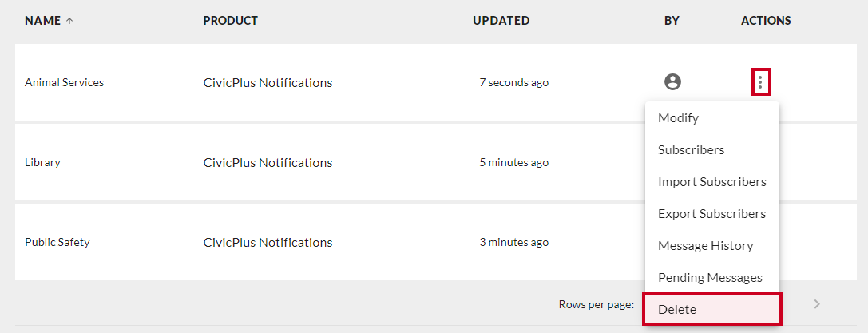This screenshot has height=333, width=868.
Task: Go to next page using the chevron arrow
Action: 817,303
